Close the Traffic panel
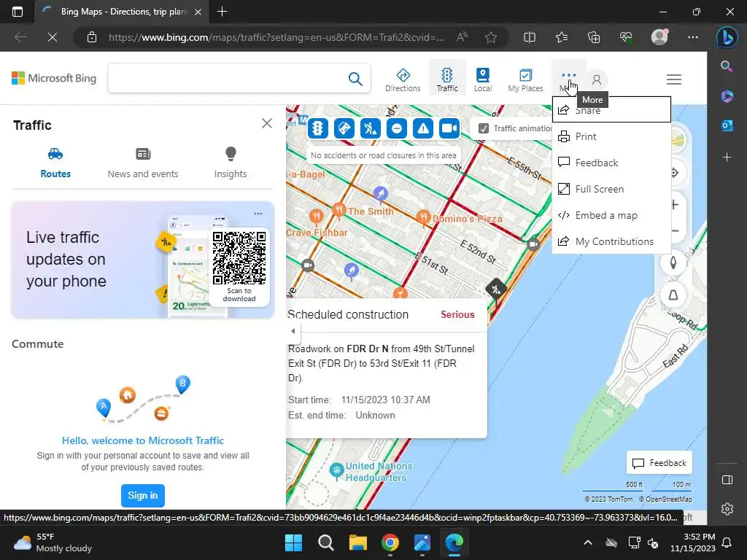747x560 pixels. coord(267,124)
